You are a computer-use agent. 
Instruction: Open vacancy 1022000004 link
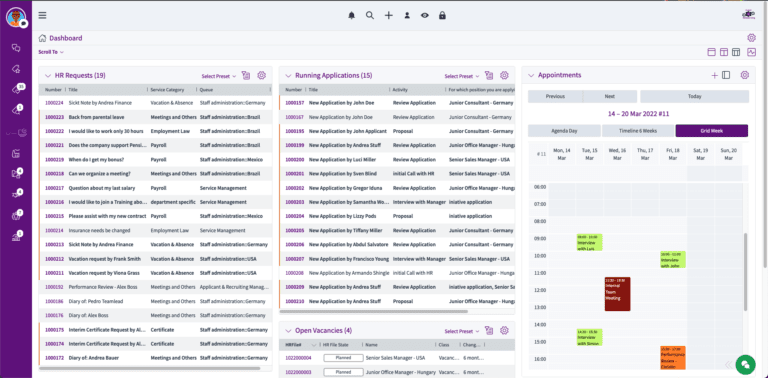pos(298,358)
